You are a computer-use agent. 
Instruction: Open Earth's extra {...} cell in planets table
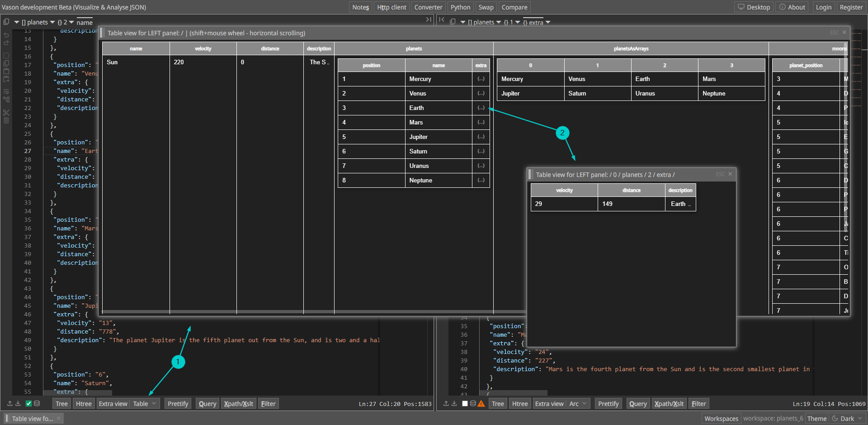click(x=481, y=108)
